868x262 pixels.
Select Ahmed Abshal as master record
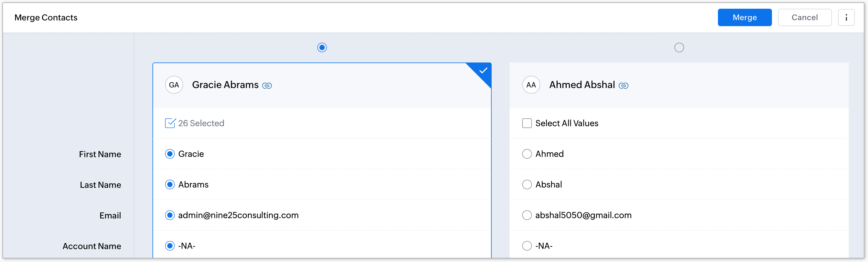coord(679,47)
